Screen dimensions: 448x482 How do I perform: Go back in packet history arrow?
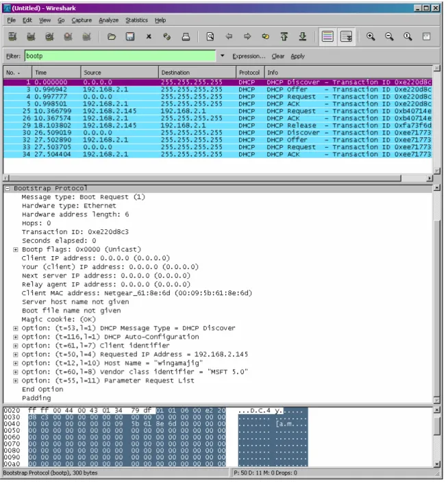(x=229, y=36)
